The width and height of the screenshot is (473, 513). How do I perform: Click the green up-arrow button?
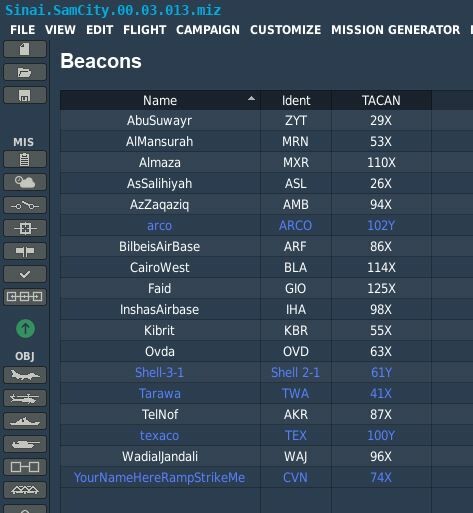[x=25, y=329]
